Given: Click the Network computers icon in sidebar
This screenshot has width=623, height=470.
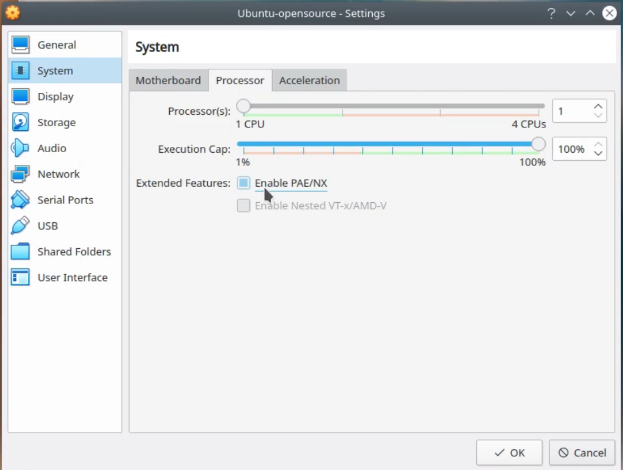Looking at the screenshot, I should tap(20, 174).
